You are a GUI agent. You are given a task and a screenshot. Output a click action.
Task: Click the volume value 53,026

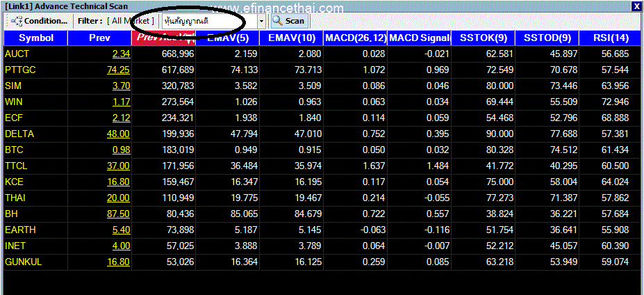pyautogui.click(x=181, y=262)
